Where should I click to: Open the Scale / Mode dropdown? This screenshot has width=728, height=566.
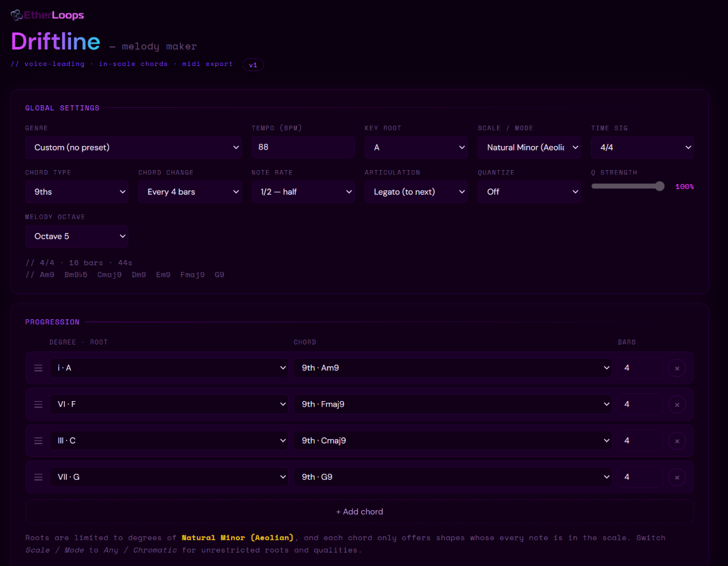pos(529,147)
